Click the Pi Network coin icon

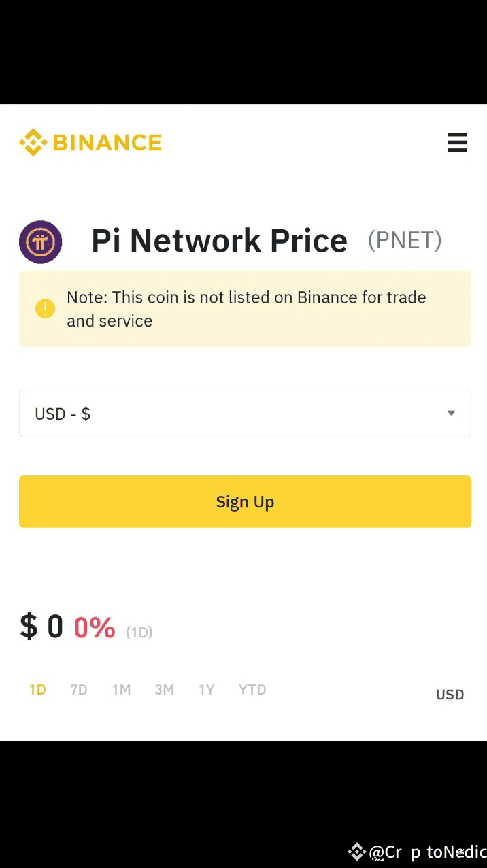click(x=41, y=241)
